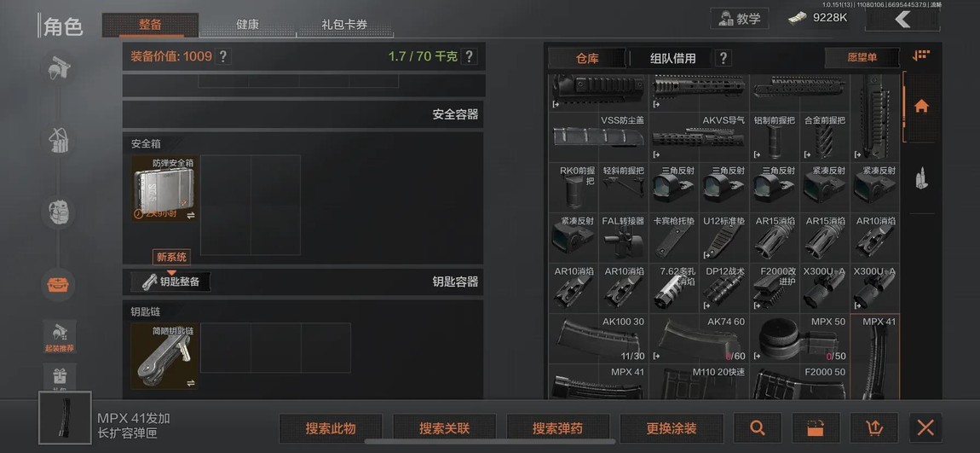Open the orange toolbox icon in left sidebar
Image resolution: width=980 pixels, height=453 pixels.
[58, 285]
